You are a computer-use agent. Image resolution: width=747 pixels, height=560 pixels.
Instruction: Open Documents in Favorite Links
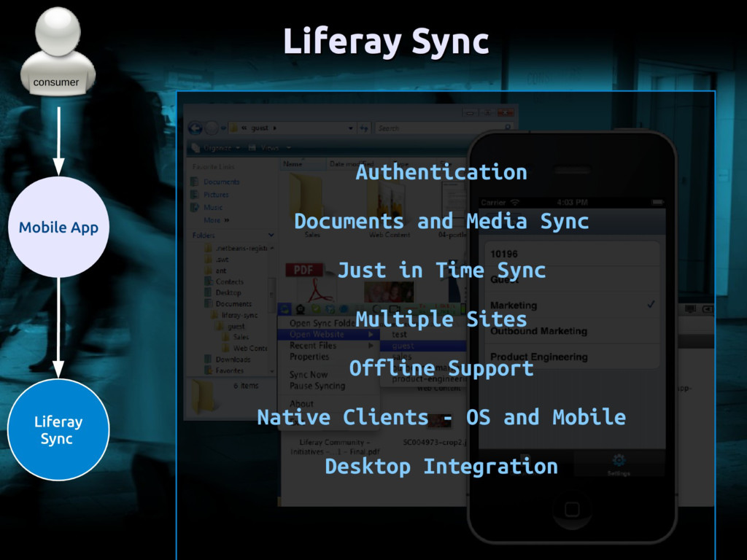(x=222, y=182)
